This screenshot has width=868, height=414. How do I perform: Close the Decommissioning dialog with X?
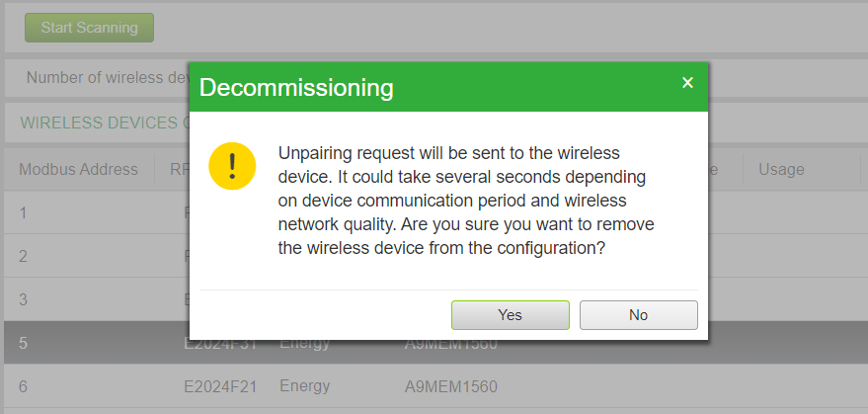[687, 83]
